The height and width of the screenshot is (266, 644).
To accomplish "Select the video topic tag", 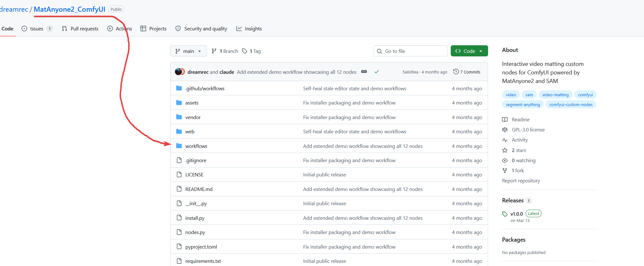I will point(511,95).
